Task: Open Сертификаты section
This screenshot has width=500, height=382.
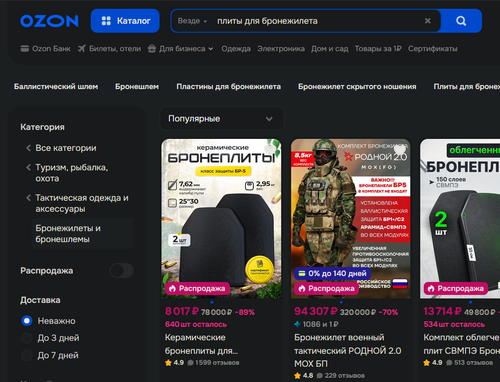Action: click(x=433, y=49)
